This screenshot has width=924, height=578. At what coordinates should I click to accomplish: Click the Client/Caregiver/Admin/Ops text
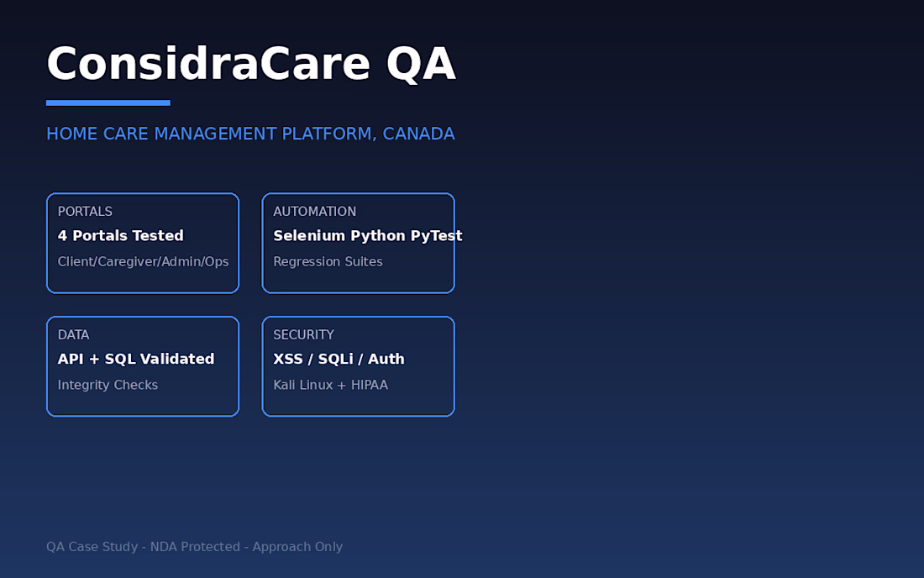pos(143,261)
